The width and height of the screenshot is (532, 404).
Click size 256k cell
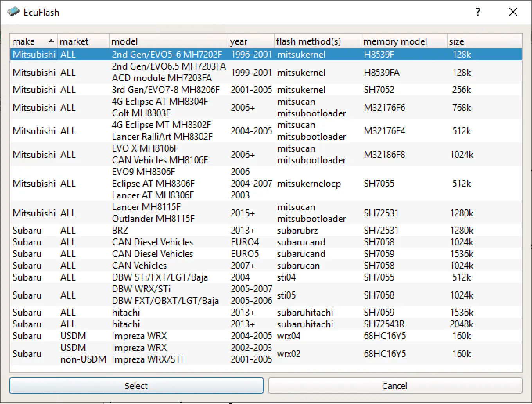[x=462, y=89]
